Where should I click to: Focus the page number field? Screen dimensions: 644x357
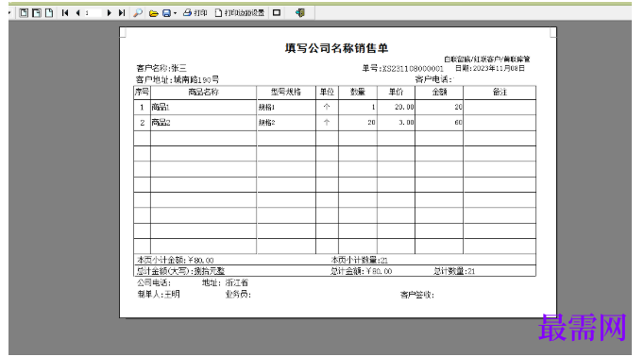click(x=93, y=12)
